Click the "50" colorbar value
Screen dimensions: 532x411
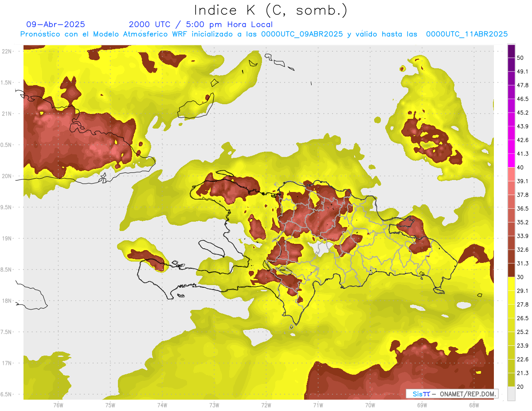[520, 58]
